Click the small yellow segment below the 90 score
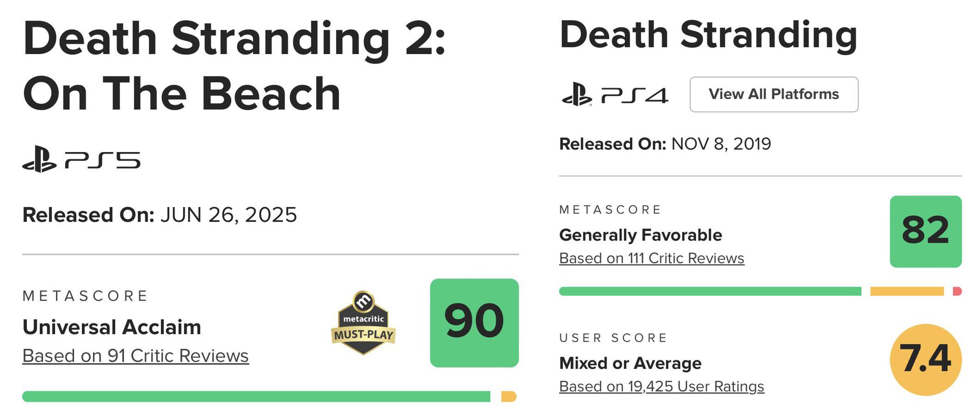The height and width of the screenshot is (409, 980). pos(508,397)
